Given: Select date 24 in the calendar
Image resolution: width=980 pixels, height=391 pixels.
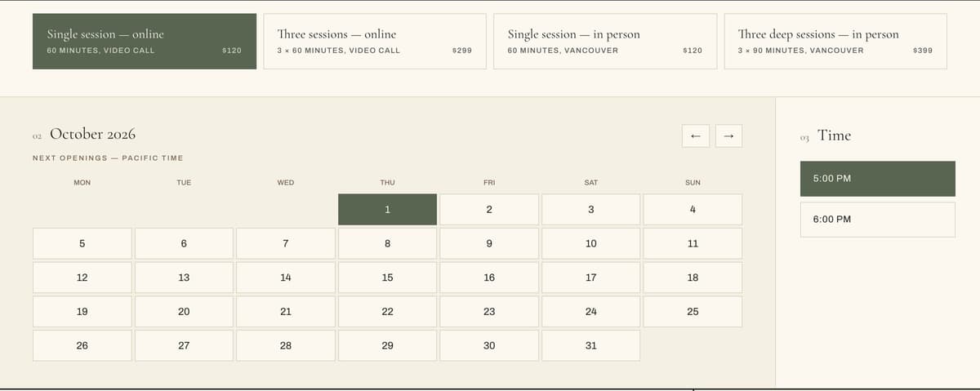Looking at the screenshot, I should tap(591, 312).
